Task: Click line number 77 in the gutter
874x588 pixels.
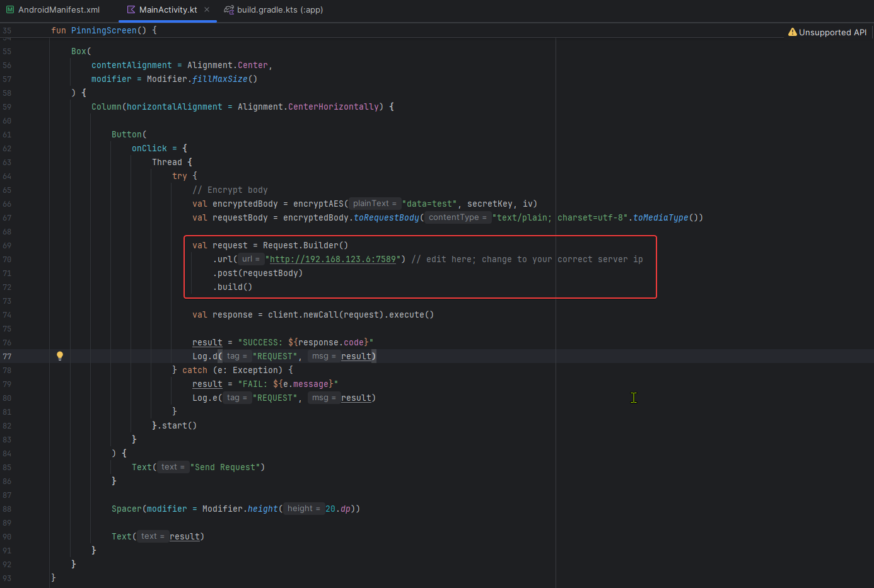Action: [7, 356]
